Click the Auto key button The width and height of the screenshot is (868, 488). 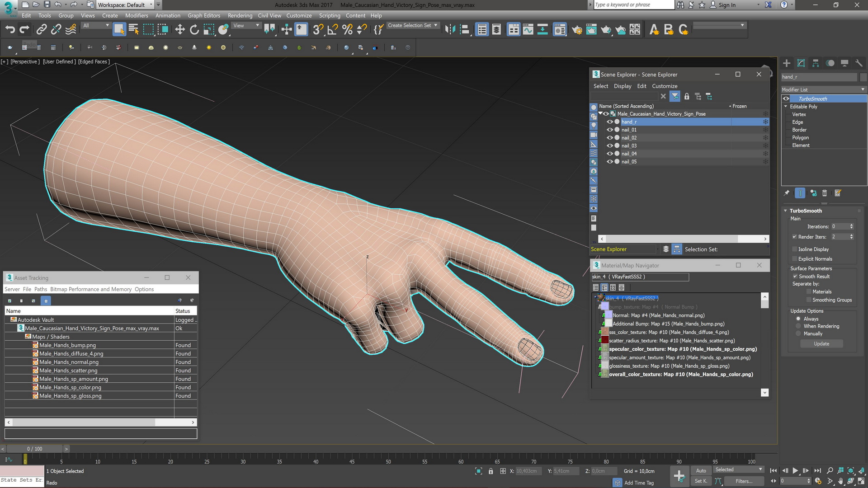tap(701, 471)
